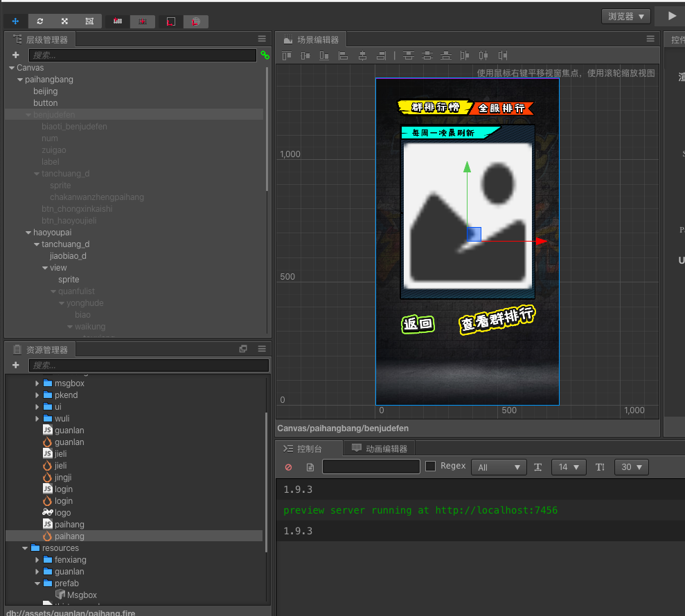
Task: Expand the pkend folder
Action: tap(37, 395)
